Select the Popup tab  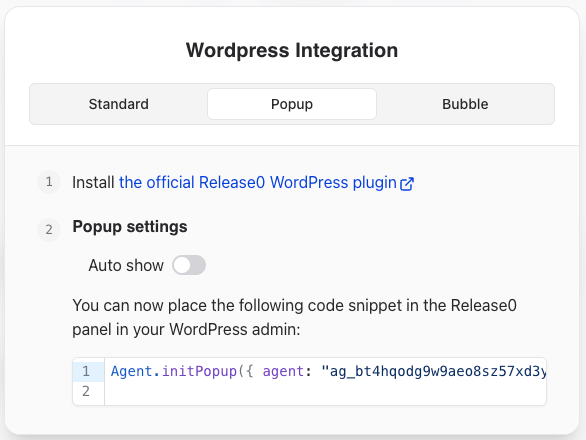292,104
